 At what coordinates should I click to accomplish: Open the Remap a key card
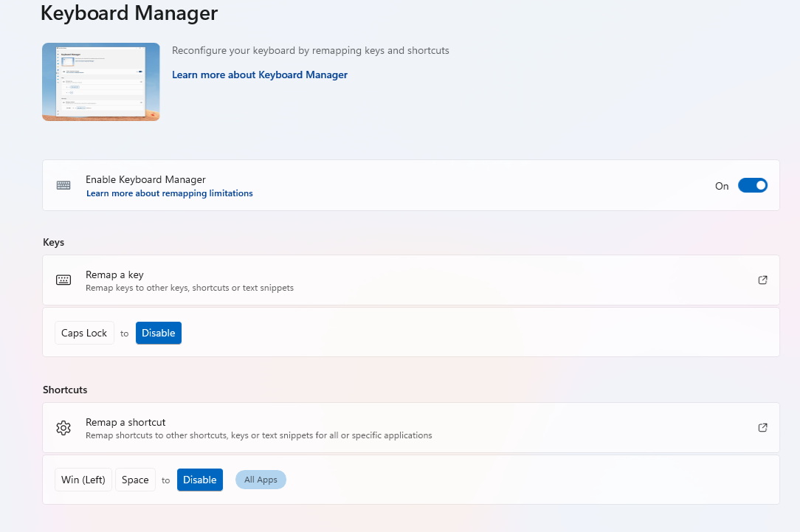coord(411,280)
